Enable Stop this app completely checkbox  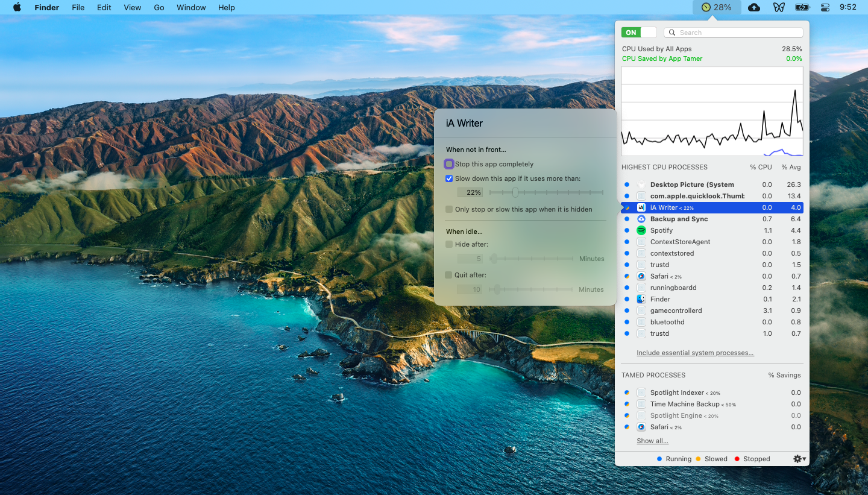click(x=449, y=164)
